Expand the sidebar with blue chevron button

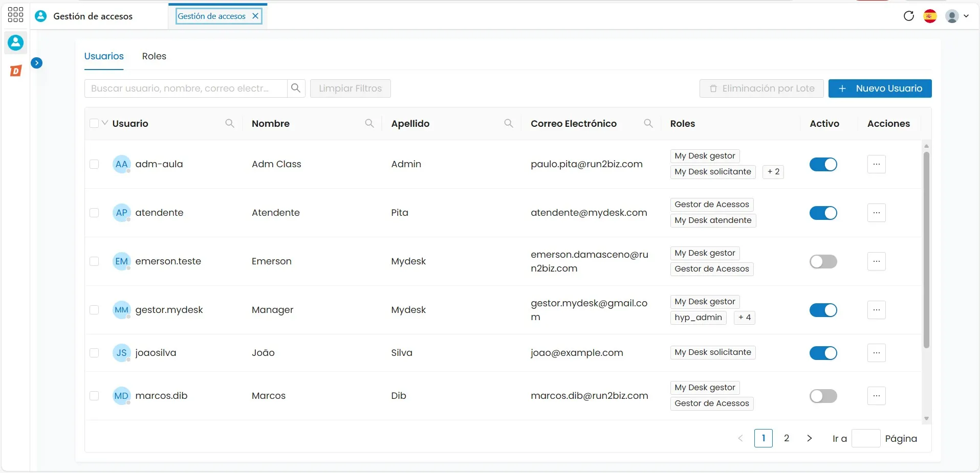pos(36,63)
